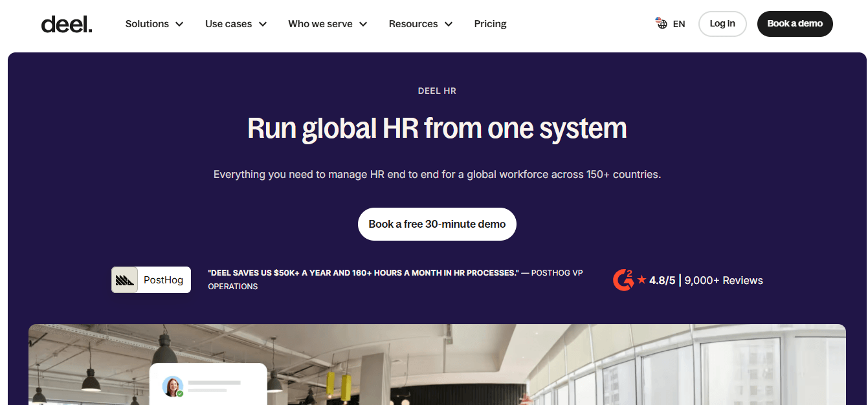
Task: Click the G2 logo badge
Action: [x=623, y=280]
